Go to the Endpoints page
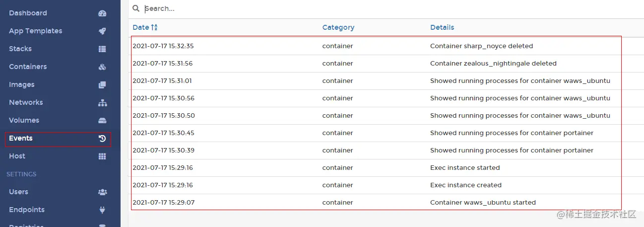Image resolution: width=644 pixels, height=227 pixels. 27,210
